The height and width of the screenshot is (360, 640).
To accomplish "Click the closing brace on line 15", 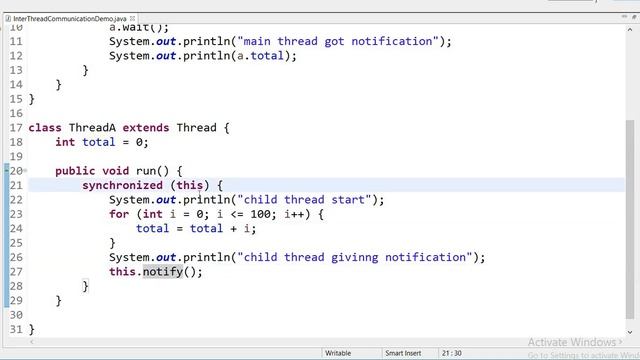I will [32, 99].
